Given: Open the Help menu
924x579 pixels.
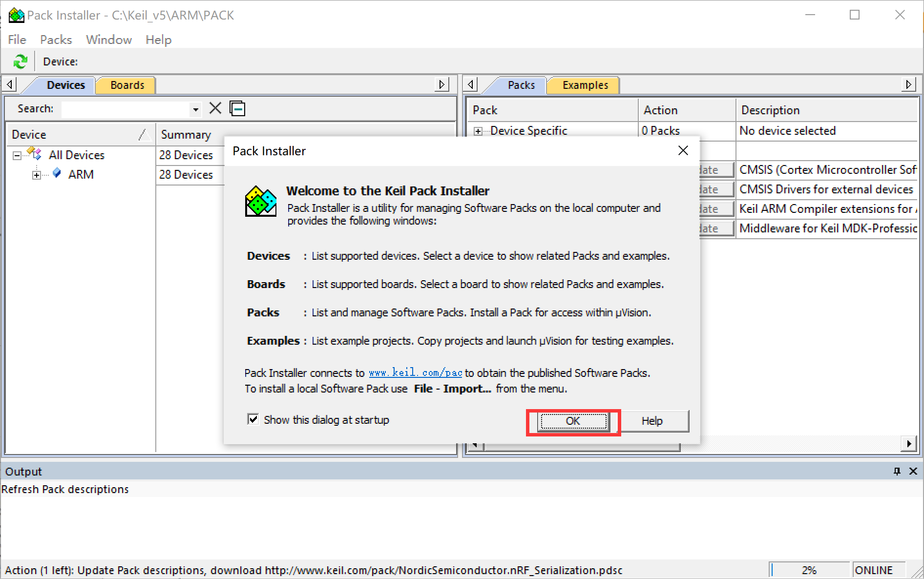Looking at the screenshot, I should 159,40.
